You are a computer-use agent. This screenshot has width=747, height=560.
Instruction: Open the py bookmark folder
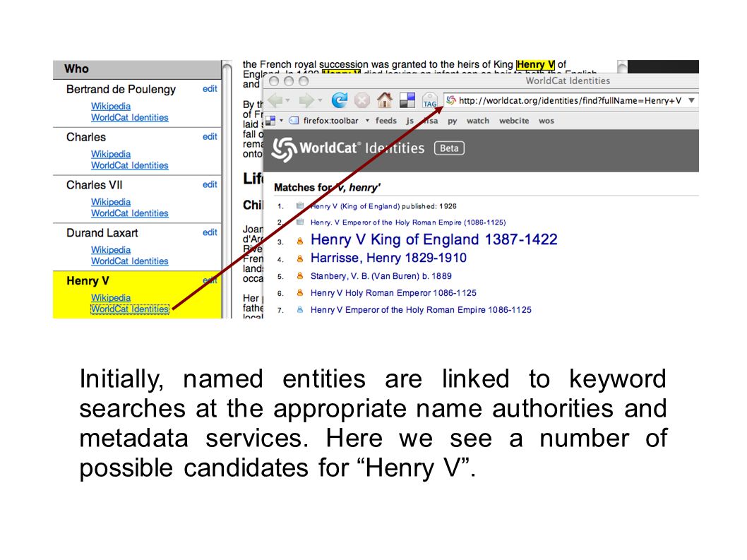452,121
